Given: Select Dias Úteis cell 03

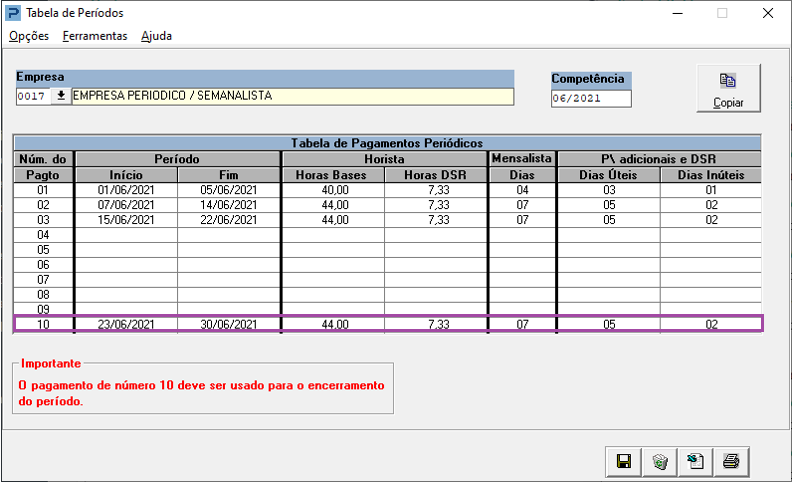Looking at the screenshot, I should coord(609,190).
